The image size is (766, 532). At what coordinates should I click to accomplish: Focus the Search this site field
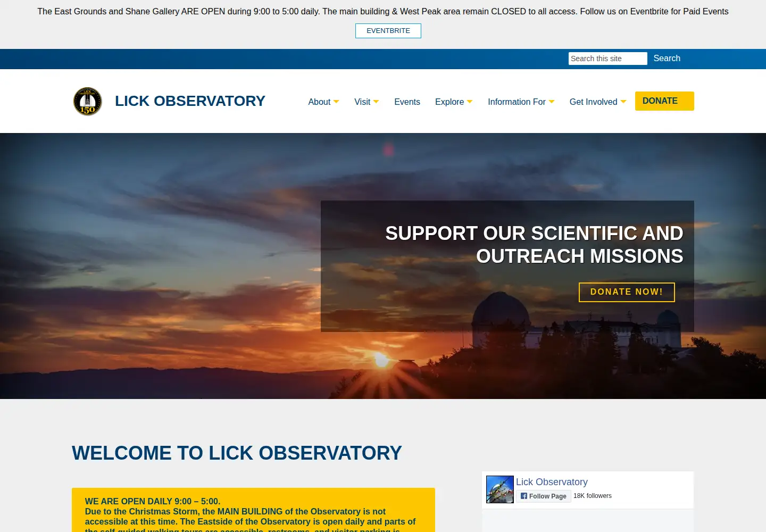(x=607, y=59)
